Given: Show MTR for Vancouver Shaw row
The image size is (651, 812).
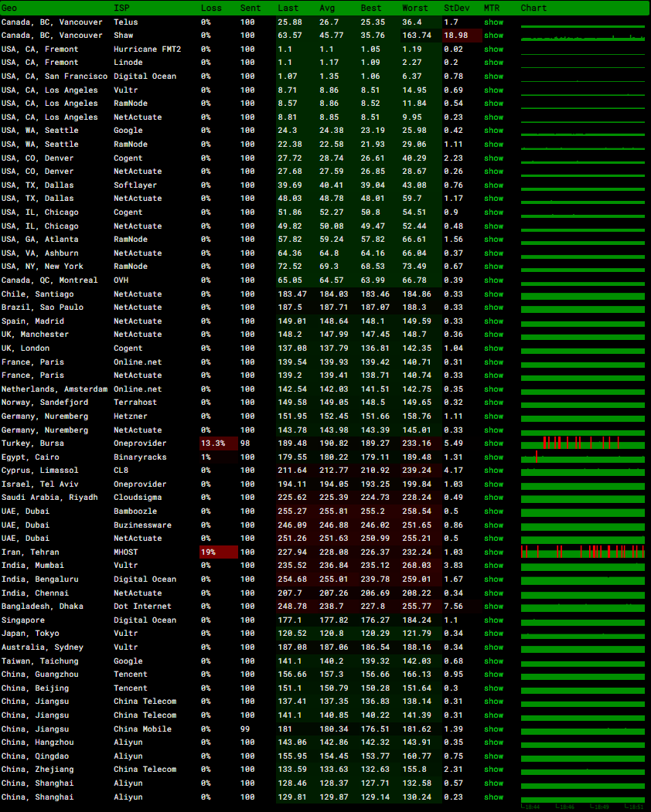Looking at the screenshot, I should [493, 36].
